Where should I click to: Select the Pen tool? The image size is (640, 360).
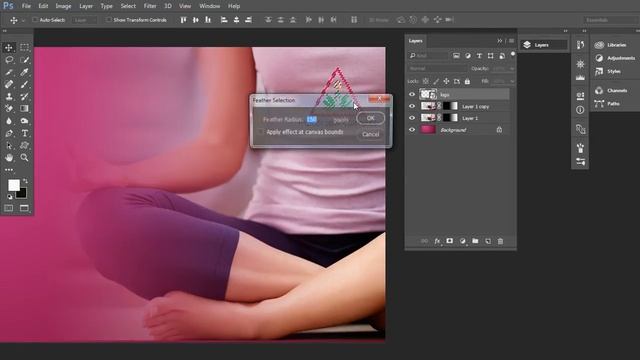pos(9,133)
